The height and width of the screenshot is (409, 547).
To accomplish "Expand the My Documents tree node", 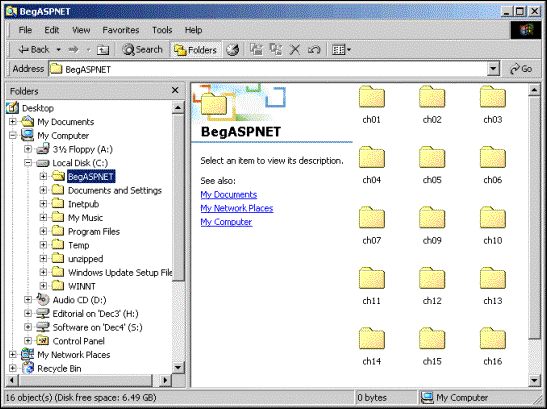I will pos(13,121).
